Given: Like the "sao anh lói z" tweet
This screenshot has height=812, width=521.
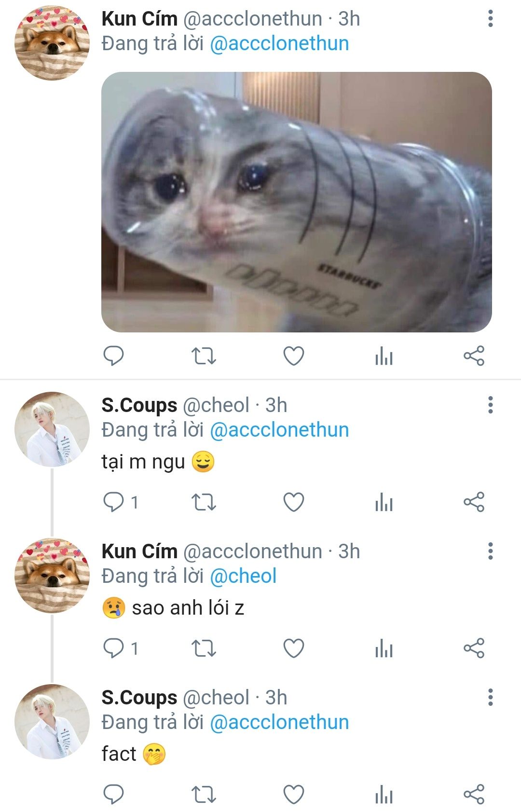Looking at the screenshot, I should (293, 648).
